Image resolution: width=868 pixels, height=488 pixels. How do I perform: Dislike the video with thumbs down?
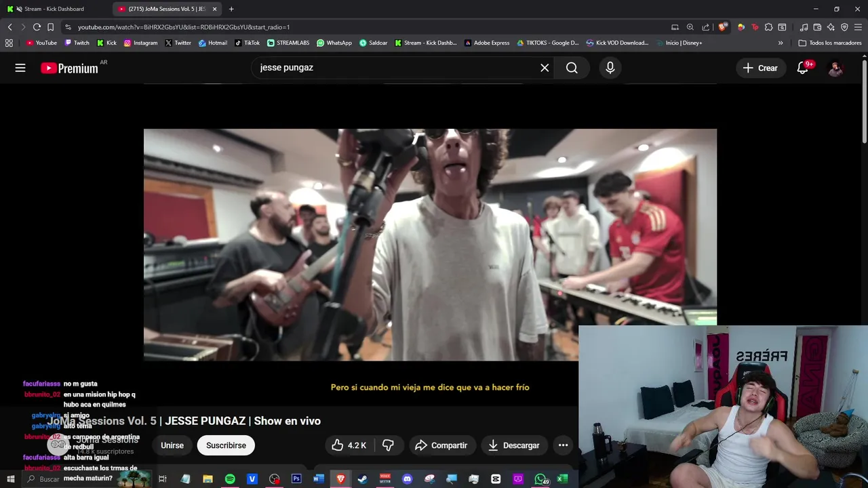pos(388,445)
